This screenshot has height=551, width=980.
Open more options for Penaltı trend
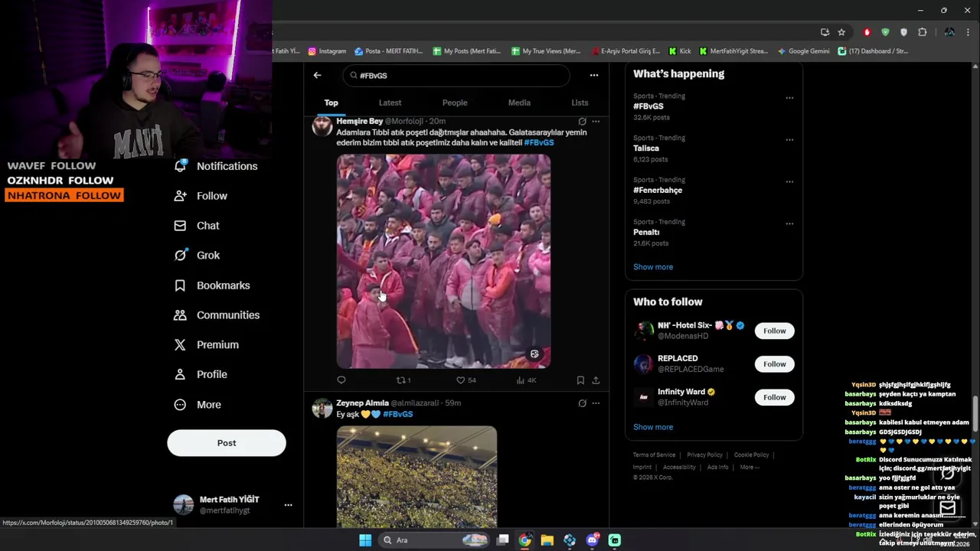[x=789, y=224]
